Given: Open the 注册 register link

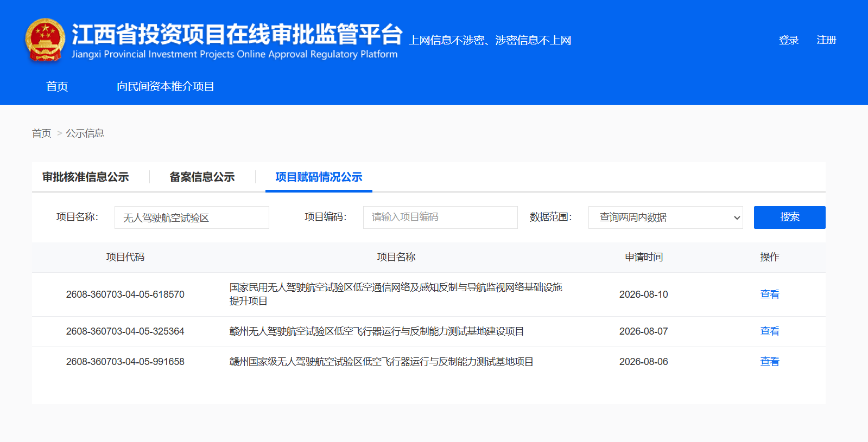Looking at the screenshot, I should click(826, 40).
